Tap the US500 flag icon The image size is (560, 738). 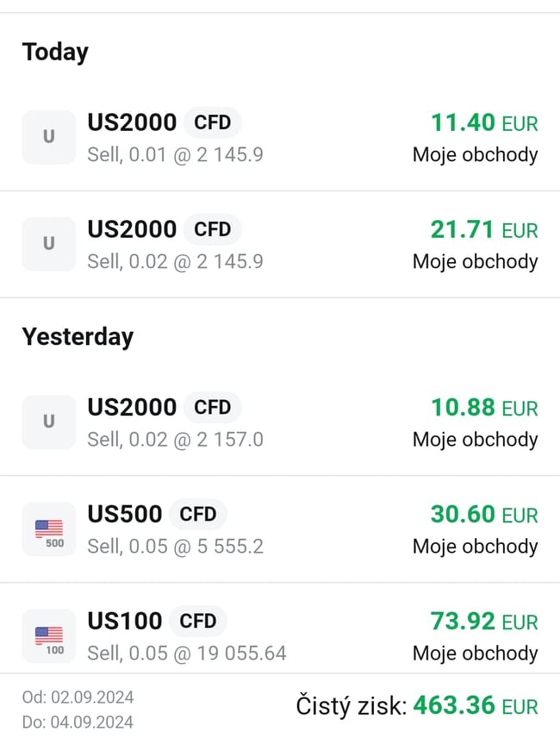click(x=49, y=528)
